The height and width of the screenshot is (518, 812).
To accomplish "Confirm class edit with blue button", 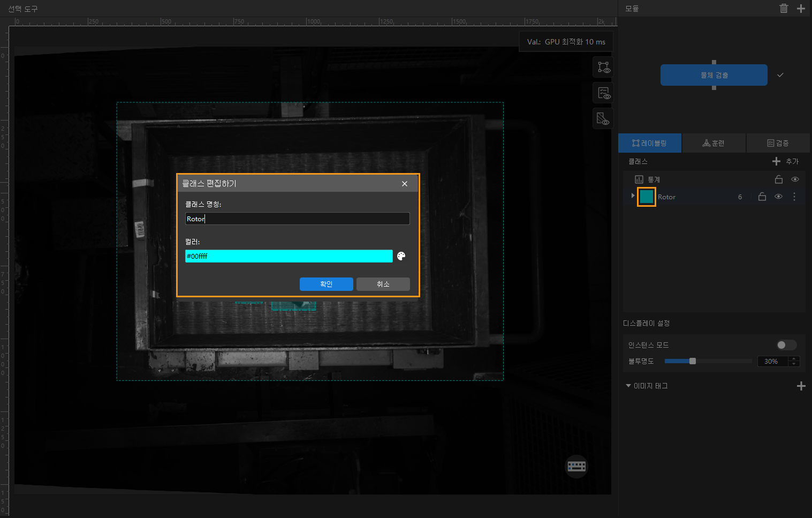I will tap(326, 284).
